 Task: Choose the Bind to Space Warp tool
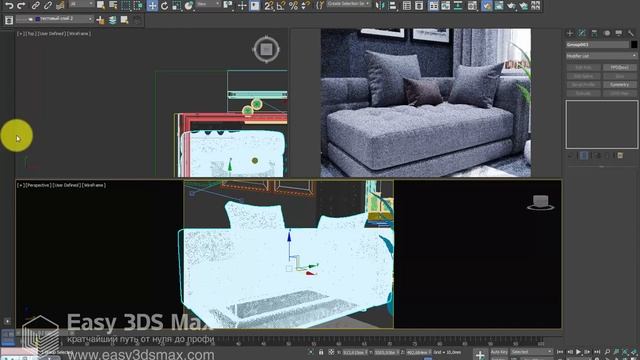pos(60,5)
